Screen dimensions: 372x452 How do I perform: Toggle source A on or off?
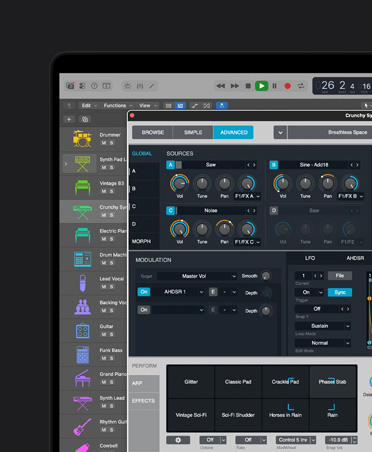tap(170, 165)
